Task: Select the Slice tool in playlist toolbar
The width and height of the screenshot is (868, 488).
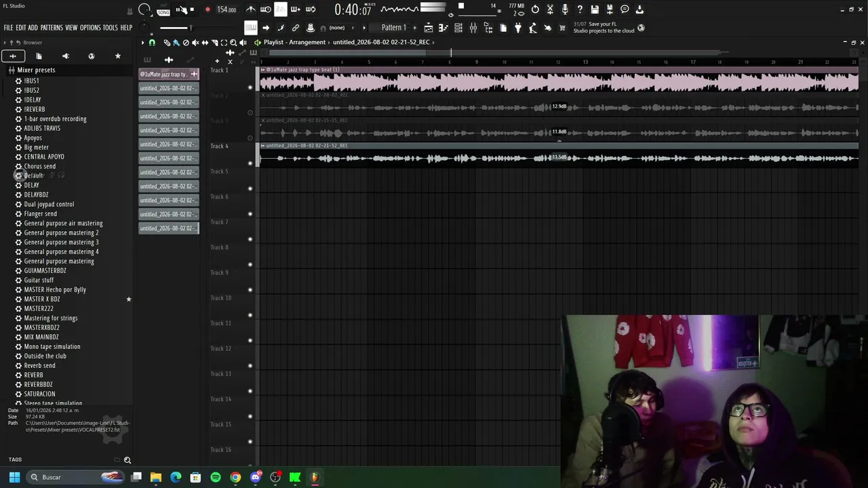Action: [x=214, y=43]
